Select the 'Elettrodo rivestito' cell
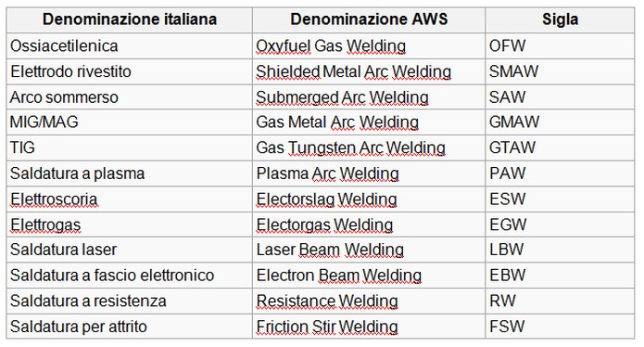Image resolution: width=644 pixels, height=347 pixels. click(x=130, y=71)
